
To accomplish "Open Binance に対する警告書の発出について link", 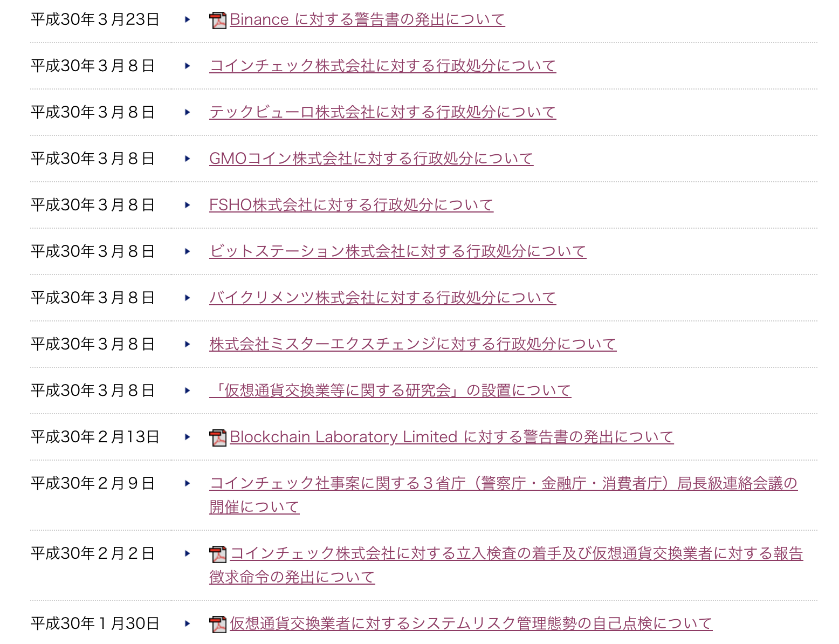I will pyautogui.click(x=367, y=19).
